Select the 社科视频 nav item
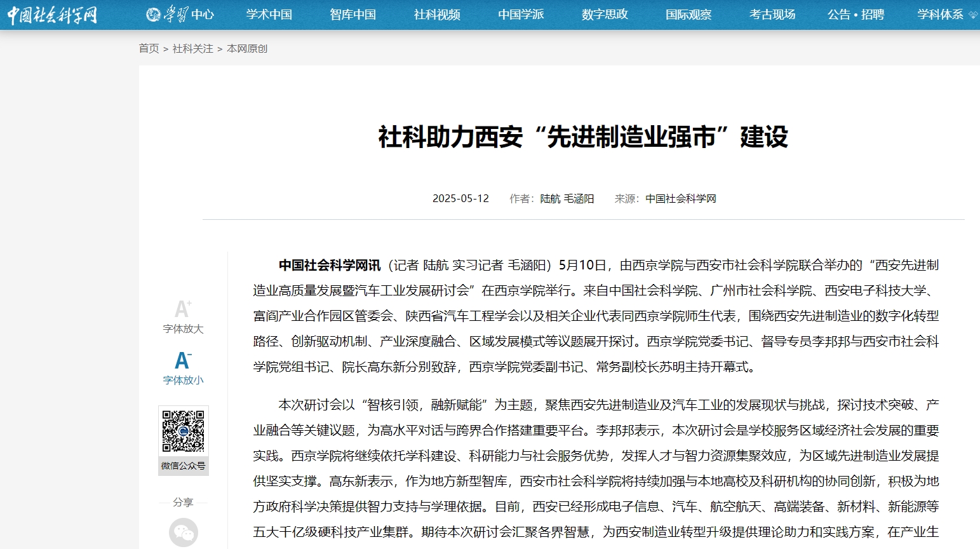980x549 pixels. click(437, 14)
